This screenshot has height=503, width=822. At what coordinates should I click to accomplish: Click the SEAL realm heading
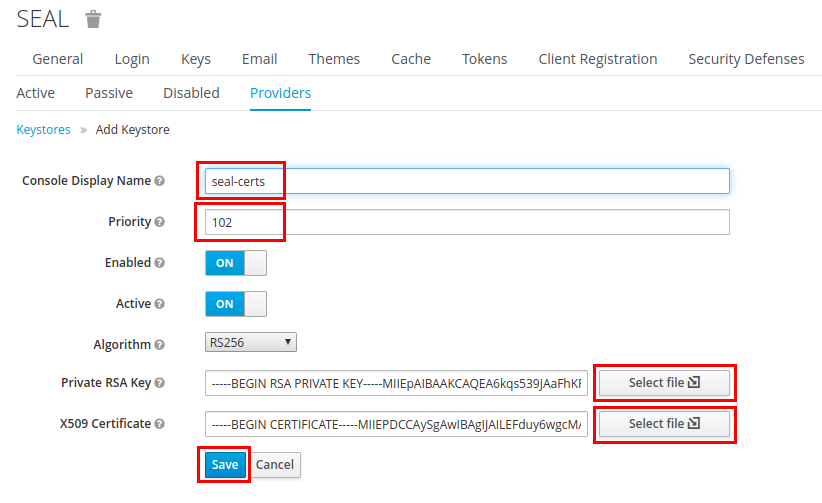coord(42,19)
